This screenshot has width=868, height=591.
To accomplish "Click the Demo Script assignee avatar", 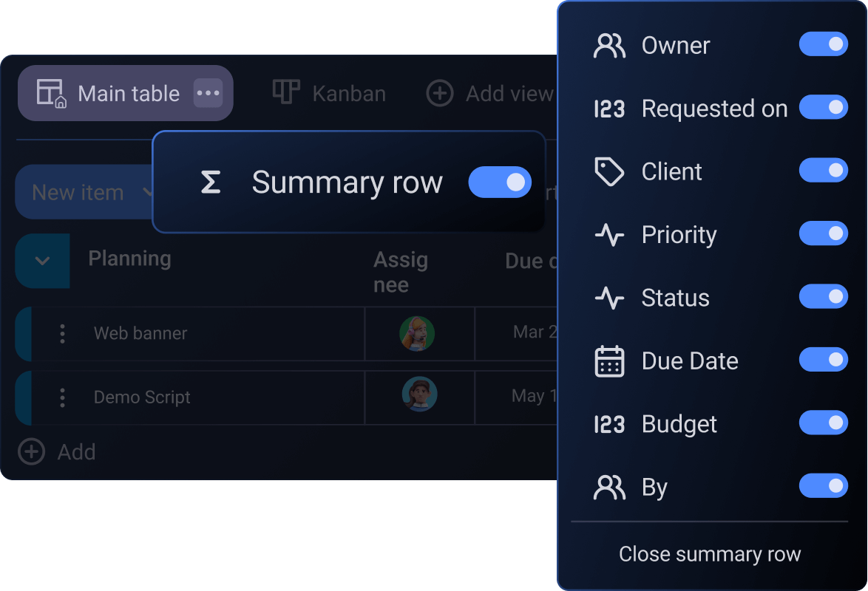I will tap(419, 394).
